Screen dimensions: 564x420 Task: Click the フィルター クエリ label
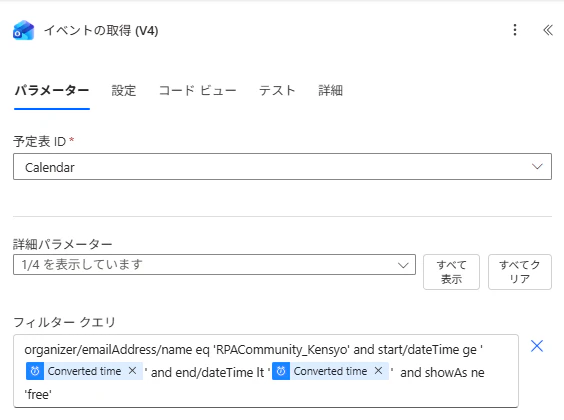coord(64,322)
